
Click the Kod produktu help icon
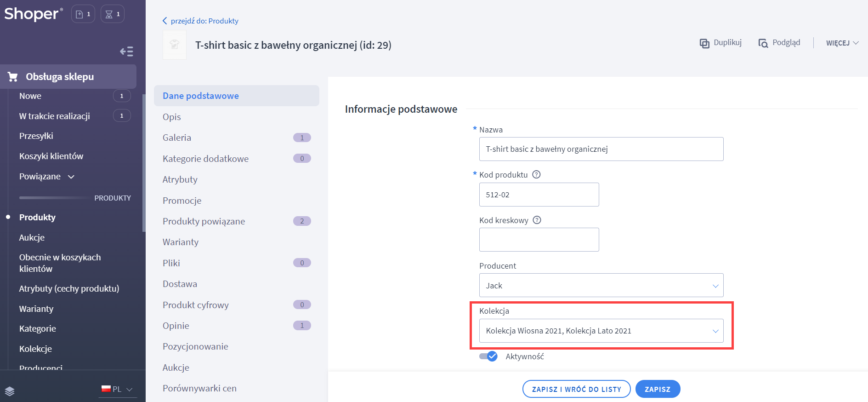click(536, 175)
